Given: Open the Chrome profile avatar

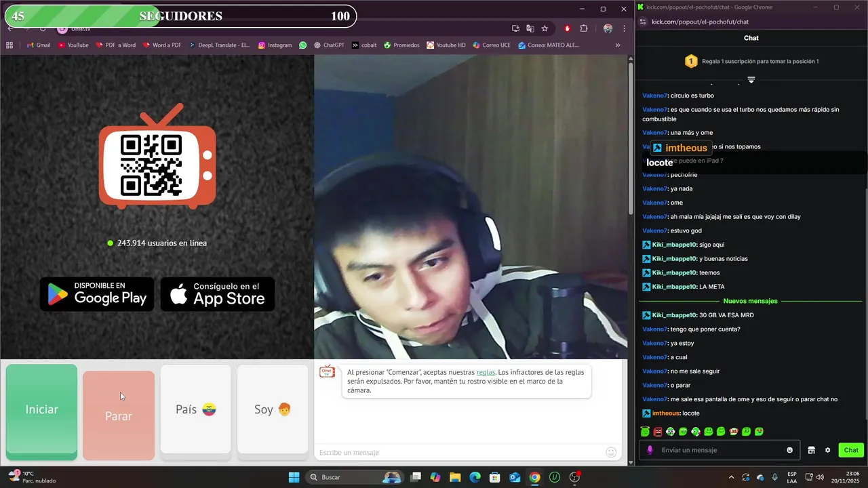Looking at the screenshot, I should coord(608,28).
